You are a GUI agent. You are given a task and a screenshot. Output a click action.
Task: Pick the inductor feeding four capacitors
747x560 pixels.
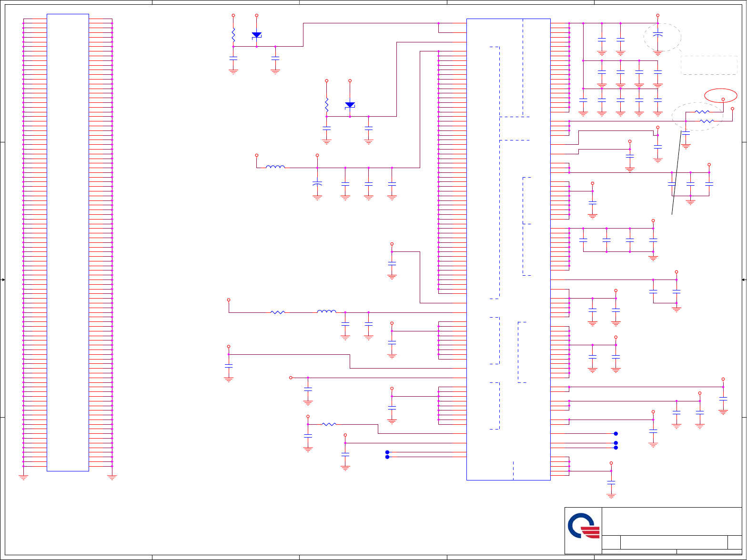tap(275, 167)
